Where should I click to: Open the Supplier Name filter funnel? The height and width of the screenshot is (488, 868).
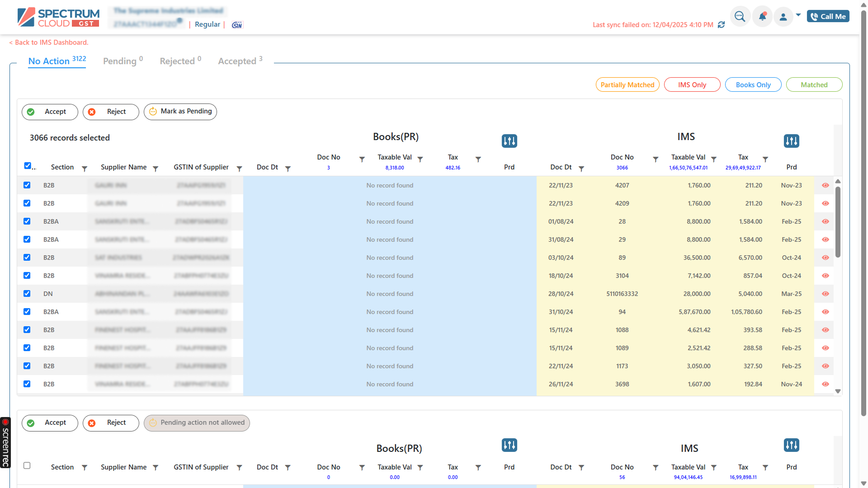(x=156, y=168)
